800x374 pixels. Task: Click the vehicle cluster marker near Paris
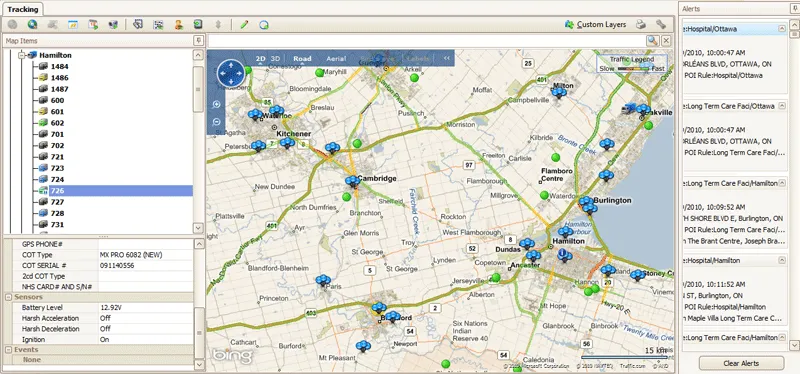pos(323,280)
